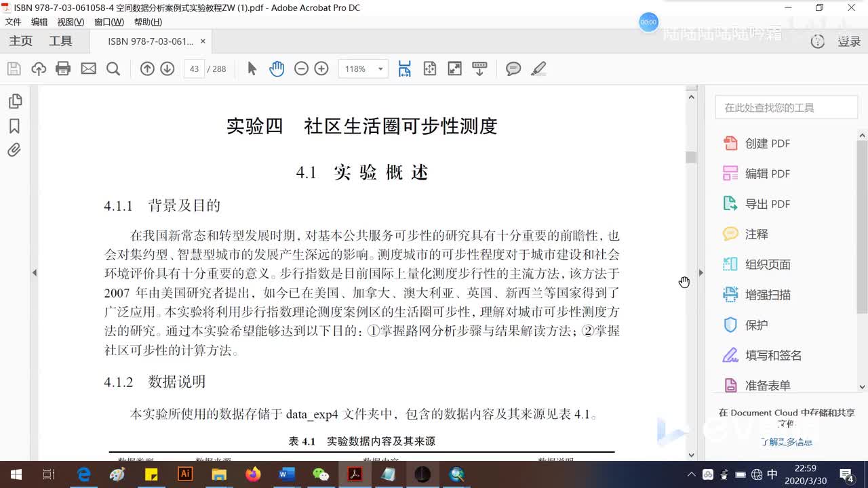
Task: Open the 文件 menu
Action: (x=13, y=22)
